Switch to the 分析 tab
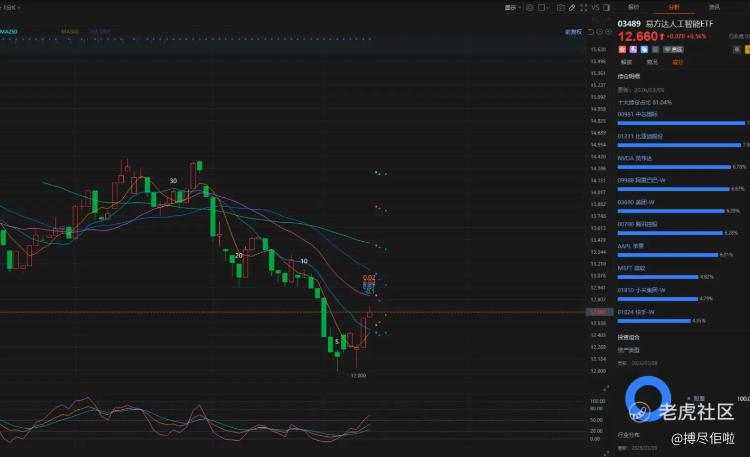The width and height of the screenshot is (750, 457). pyautogui.click(x=673, y=7)
